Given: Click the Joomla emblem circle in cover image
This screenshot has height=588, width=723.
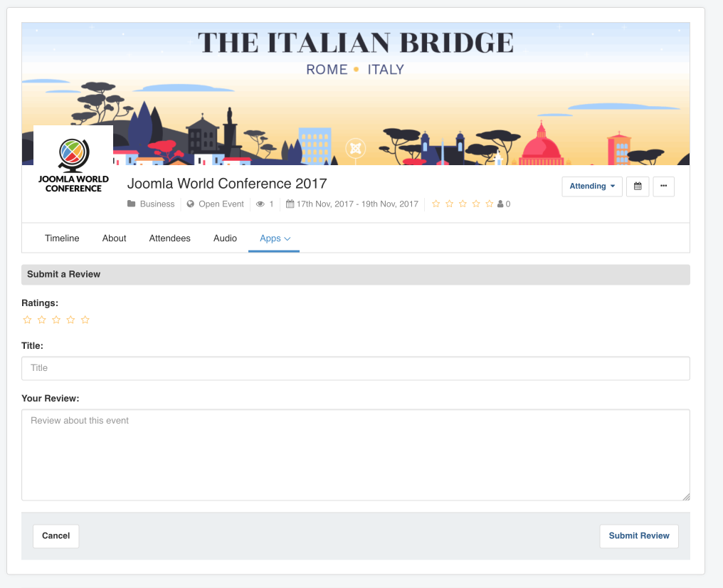Looking at the screenshot, I should point(356,149).
